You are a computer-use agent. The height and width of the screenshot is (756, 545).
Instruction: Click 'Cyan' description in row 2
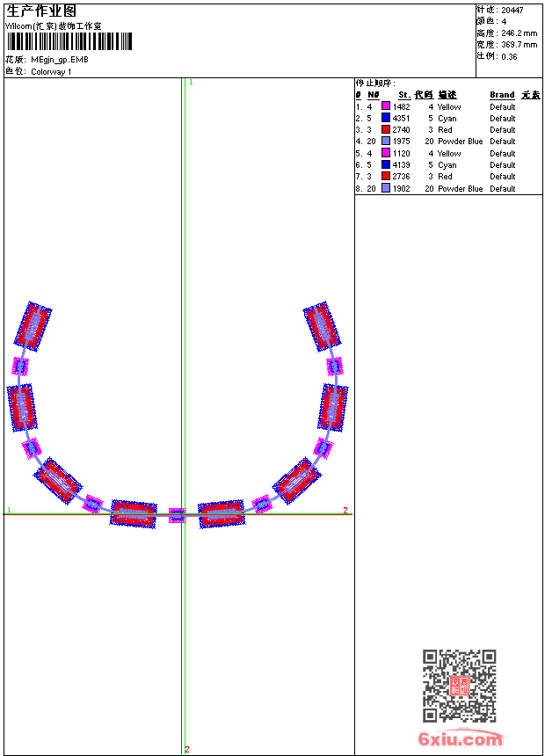447,119
